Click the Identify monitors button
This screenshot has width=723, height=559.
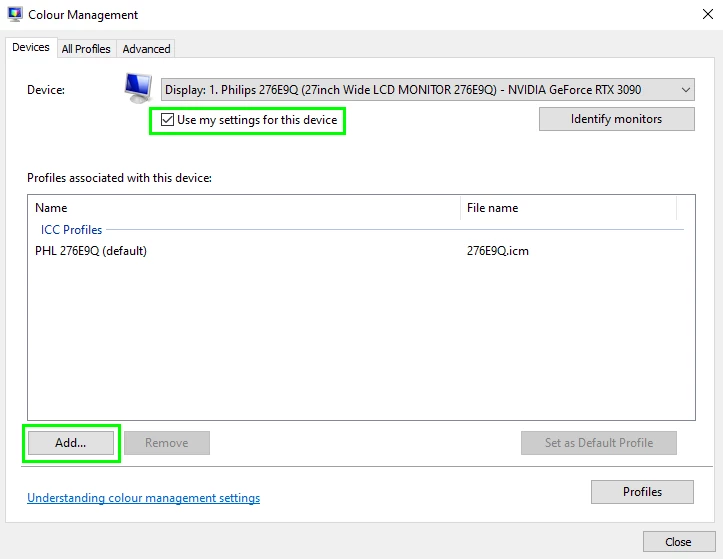pyautogui.click(x=616, y=119)
